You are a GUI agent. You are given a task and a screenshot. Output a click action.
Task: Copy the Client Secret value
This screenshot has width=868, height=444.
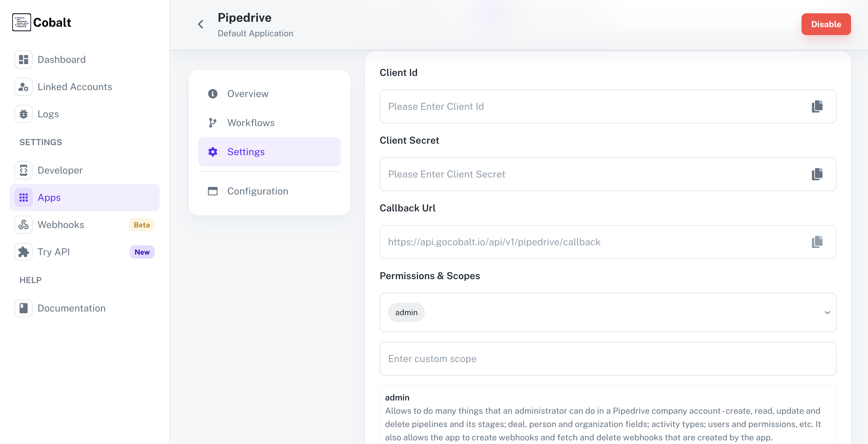[817, 174]
